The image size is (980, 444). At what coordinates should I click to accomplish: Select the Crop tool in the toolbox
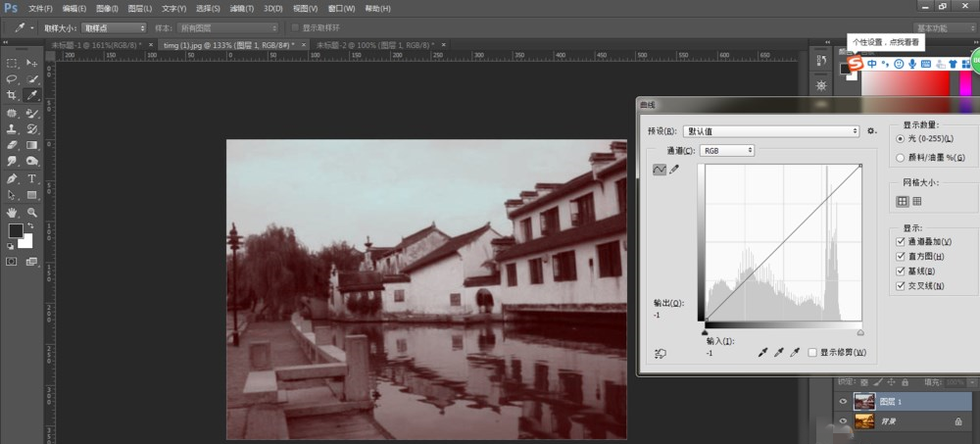(12, 95)
